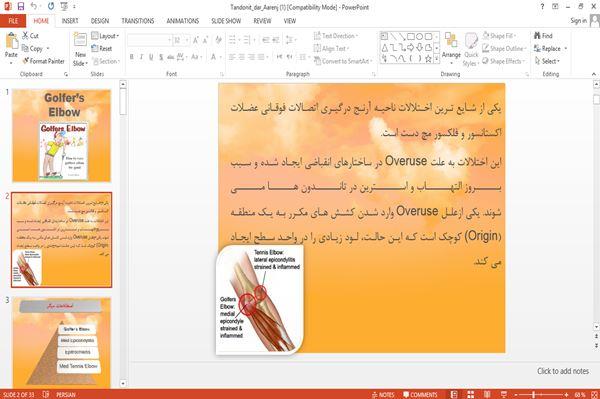Toggle Strikethrough formatting
Screen dimensions: 600x399
pos(171,57)
